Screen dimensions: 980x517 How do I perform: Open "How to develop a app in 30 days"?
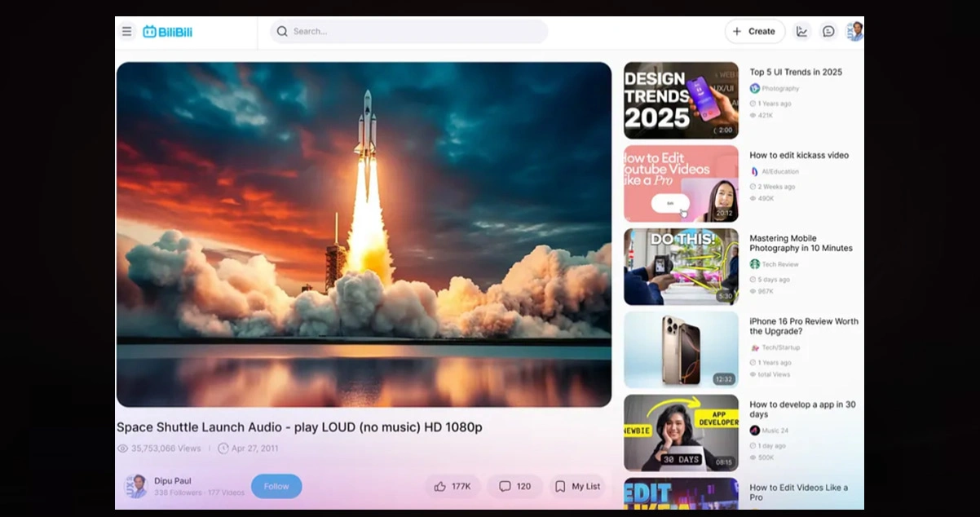(802, 409)
